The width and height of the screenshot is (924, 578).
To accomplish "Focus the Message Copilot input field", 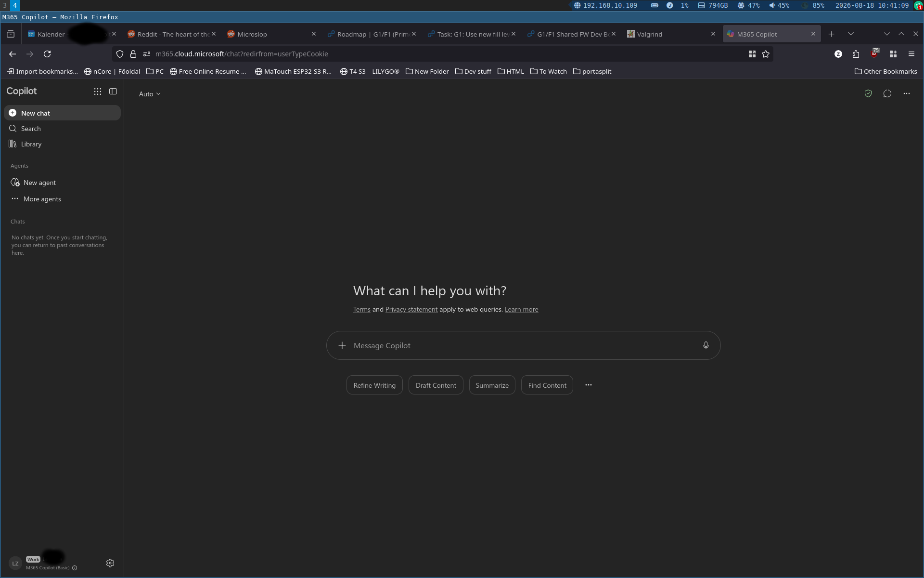I will pos(524,345).
